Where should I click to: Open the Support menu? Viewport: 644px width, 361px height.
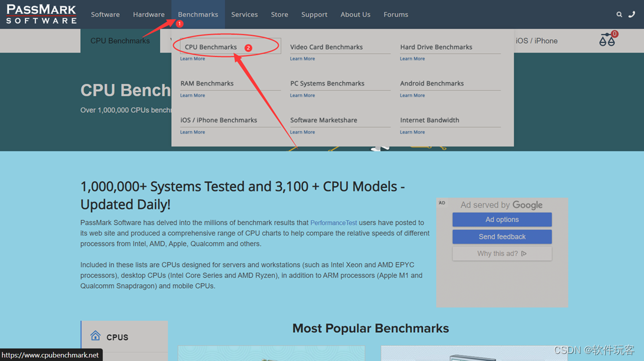tap(314, 14)
